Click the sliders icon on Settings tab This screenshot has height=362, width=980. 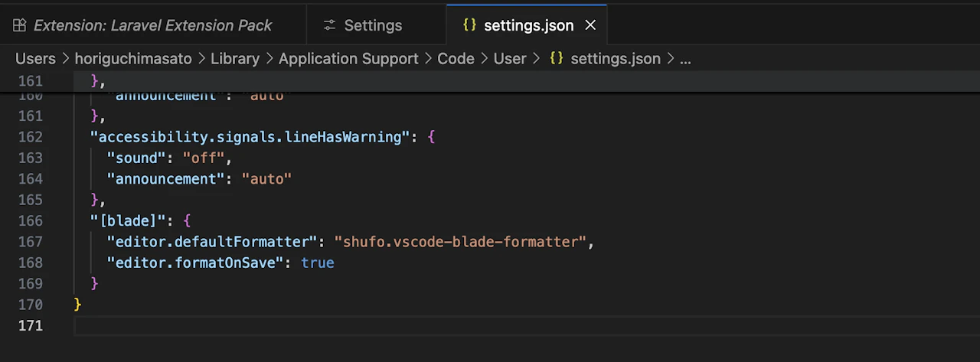pos(330,25)
